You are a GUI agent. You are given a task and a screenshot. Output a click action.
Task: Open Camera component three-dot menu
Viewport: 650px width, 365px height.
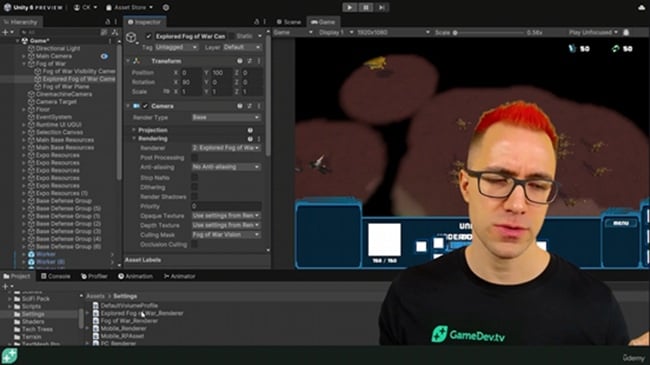[x=259, y=106]
